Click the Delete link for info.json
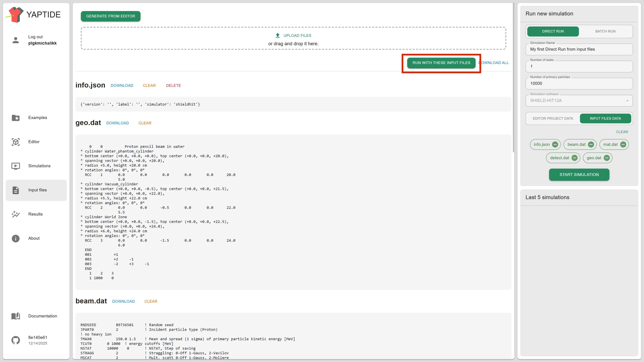The width and height of the screenshot is (644, 362). tap(173, 85)
